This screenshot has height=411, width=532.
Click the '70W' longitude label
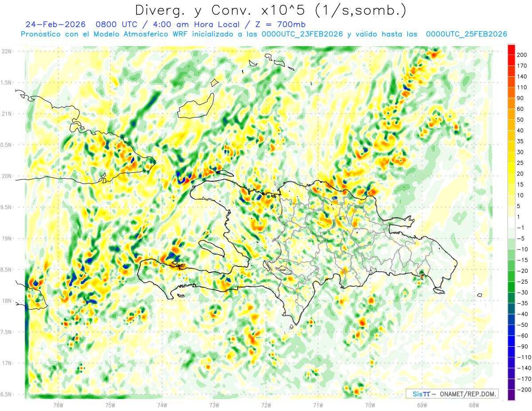point(370,405)
